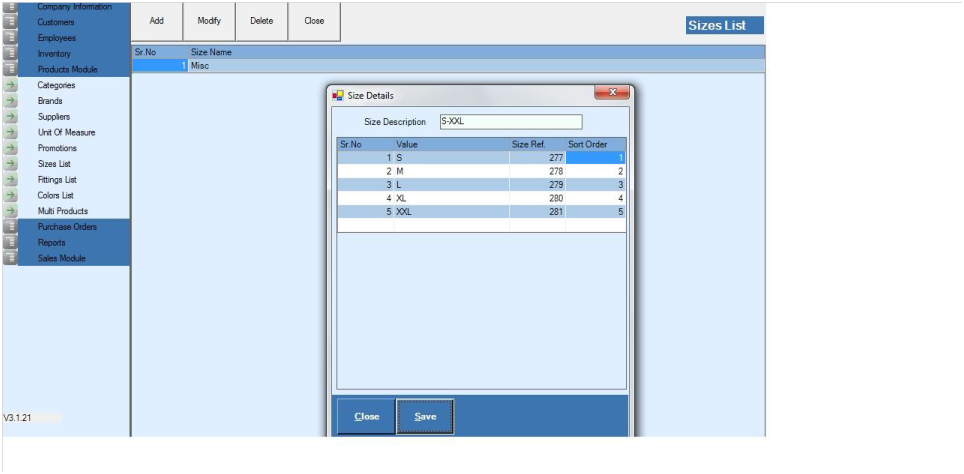Click the arrow icon next to Multi Products

click(10, 211)
